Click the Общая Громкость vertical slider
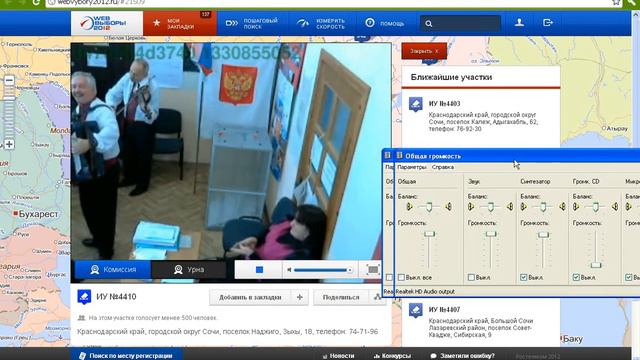This screenshot has width=640, height=360. pos(429,250)
